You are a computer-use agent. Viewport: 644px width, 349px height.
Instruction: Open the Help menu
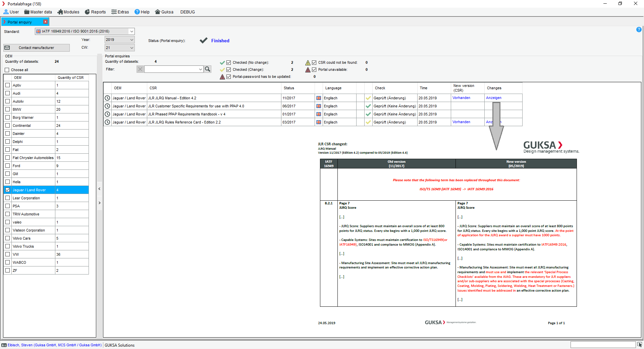[142, 12]
